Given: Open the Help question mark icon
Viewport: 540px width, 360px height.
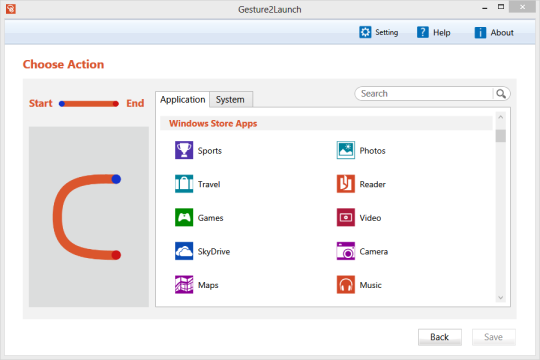Looking at the screenshot, I should pyautogui.click(x=423, y=32).
